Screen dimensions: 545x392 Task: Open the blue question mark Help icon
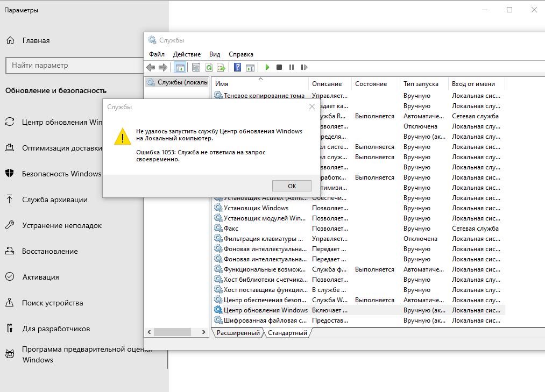pos(237,67)
